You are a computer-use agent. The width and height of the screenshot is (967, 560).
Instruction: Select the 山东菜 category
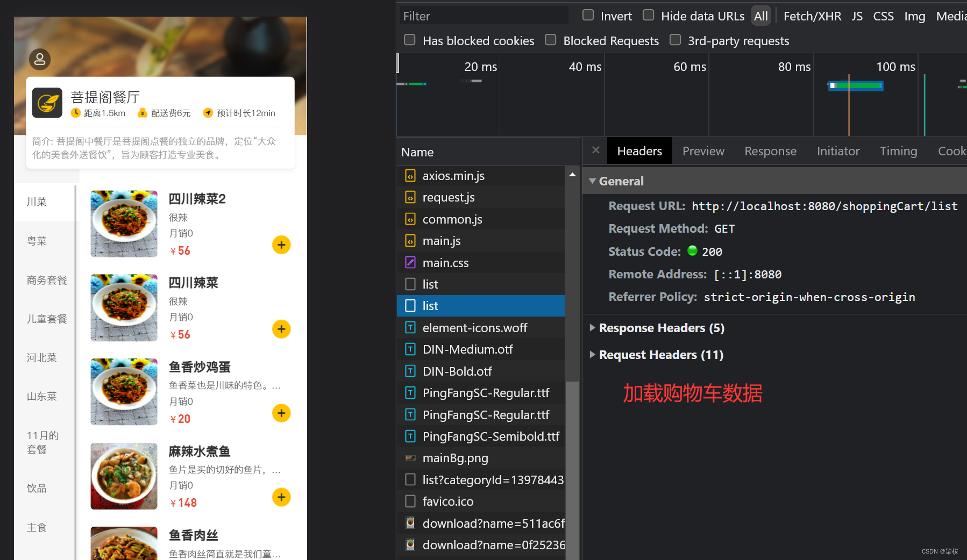click(42, 396)
